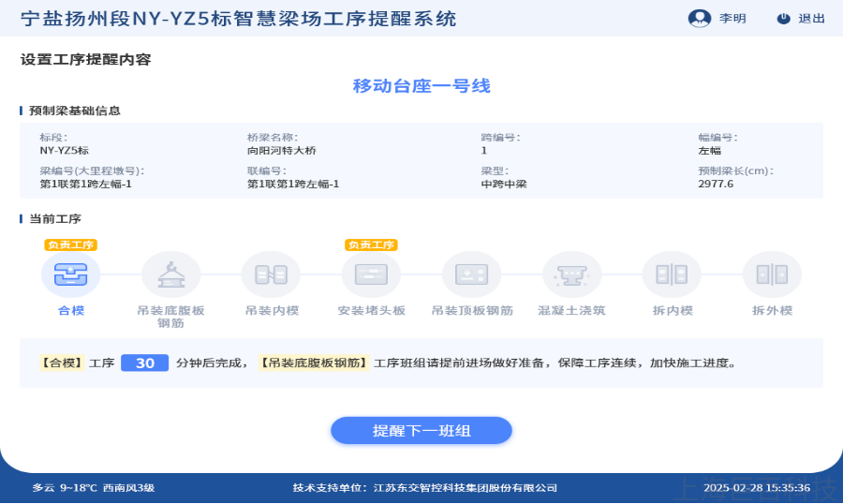Screen dimensions: 843x504
Task: Click the 移动台座一号线 heading
Action: pyautogui.click(x=421, y=86)
